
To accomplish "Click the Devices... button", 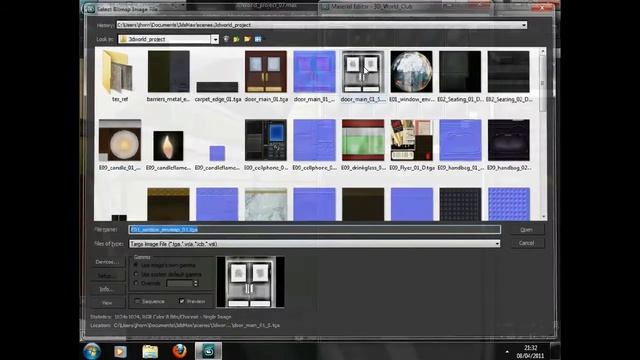I will pos(107,262).
